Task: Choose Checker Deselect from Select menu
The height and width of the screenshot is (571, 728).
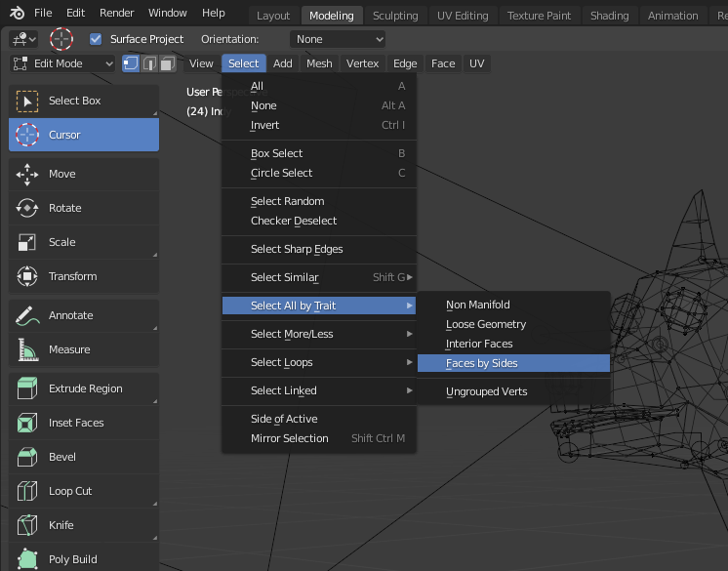Action: 294,221
